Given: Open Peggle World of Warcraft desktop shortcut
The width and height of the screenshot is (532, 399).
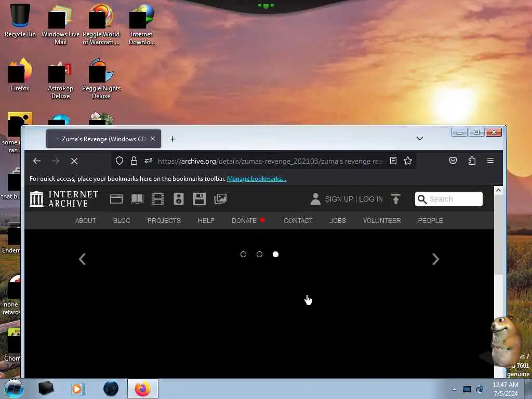Looking at the screenshot, I should pos(101,24).
